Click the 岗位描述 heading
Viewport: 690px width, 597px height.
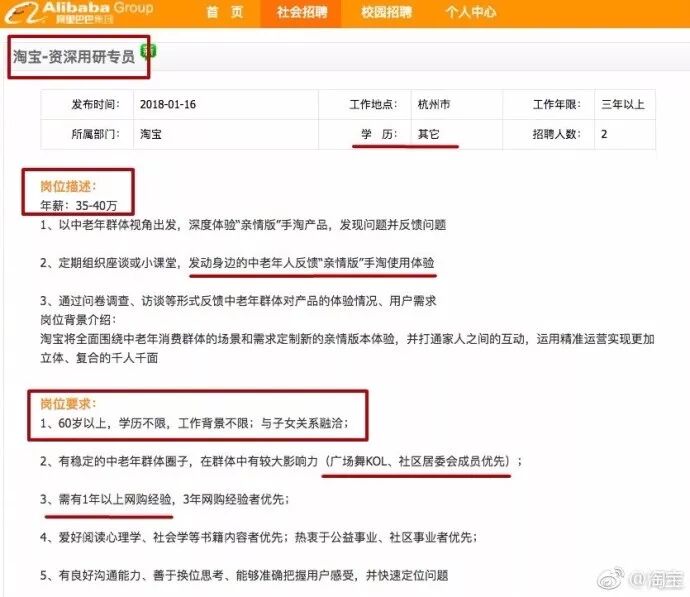pos(68,187)
